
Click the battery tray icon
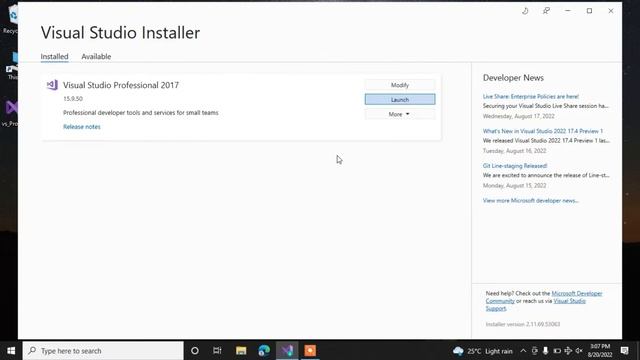click(557, 351)
